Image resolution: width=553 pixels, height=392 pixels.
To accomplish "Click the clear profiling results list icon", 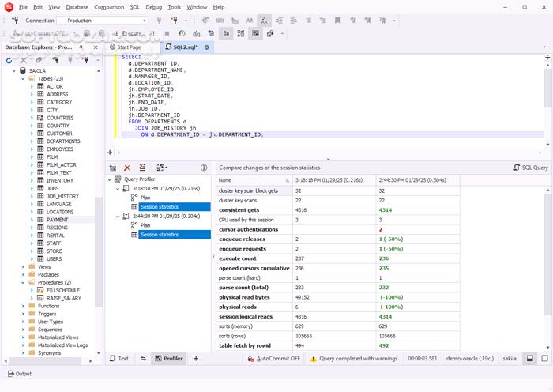I will pos(142,168).
